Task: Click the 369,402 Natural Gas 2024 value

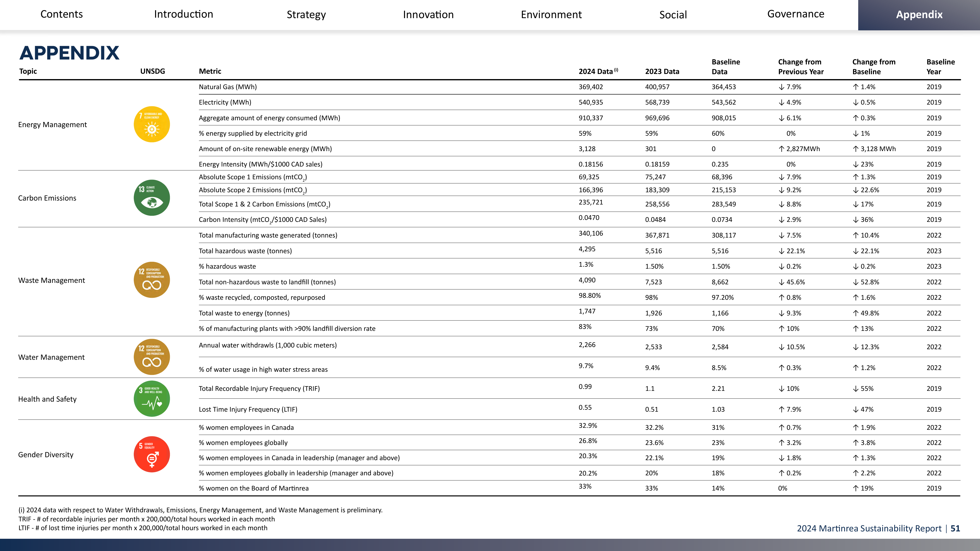Action: coord(590,87)
